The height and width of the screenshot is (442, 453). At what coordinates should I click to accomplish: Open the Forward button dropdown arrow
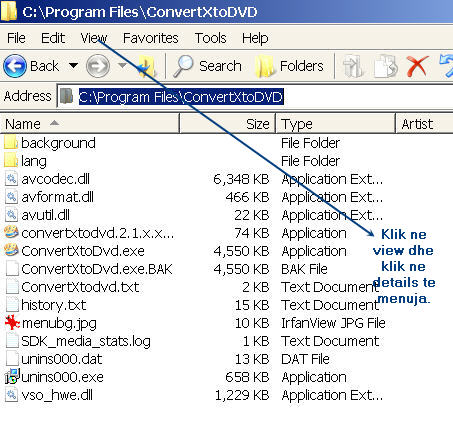(123, 66)
